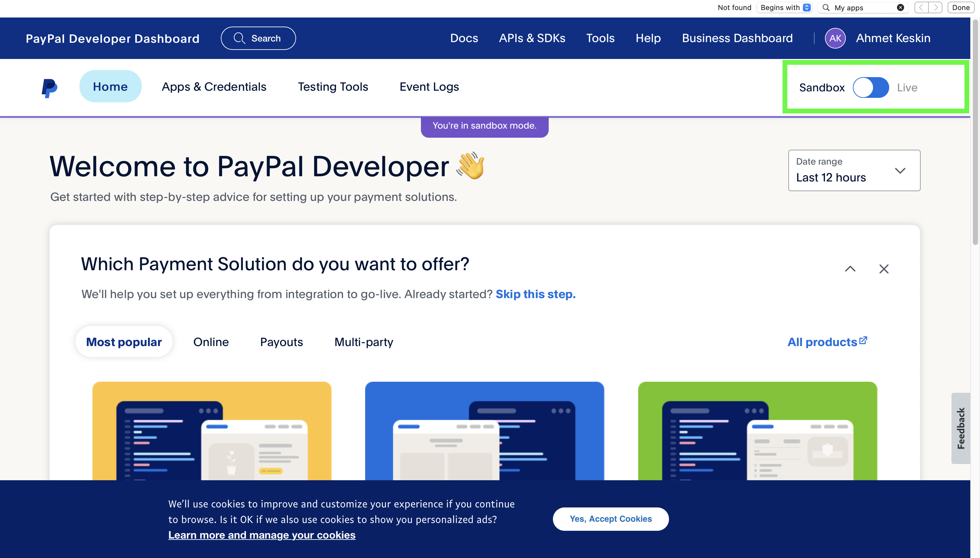Open the Feedback side tab
The height and width of the screenshot is (558, 980).
(961, 428)
